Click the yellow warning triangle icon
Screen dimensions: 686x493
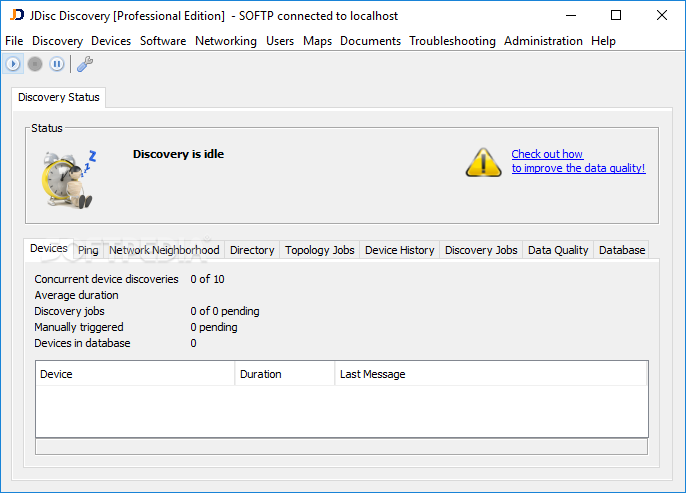483,162
